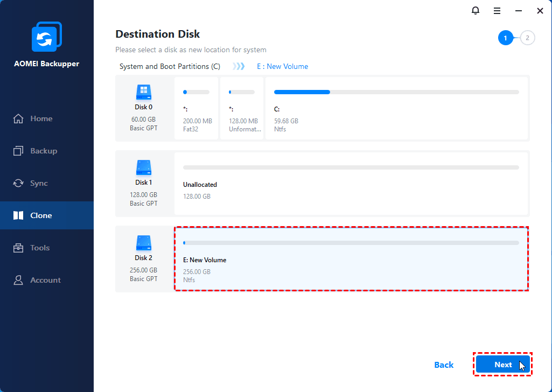Screen dimensions: 552x392
Task: Click the Account person icon in sidebar
Action: point(18,280)
